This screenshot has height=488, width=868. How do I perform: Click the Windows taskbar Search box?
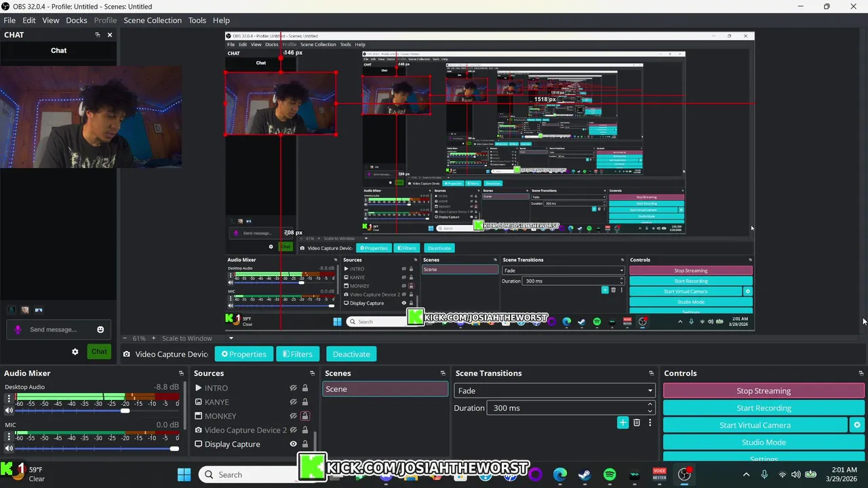250,474
